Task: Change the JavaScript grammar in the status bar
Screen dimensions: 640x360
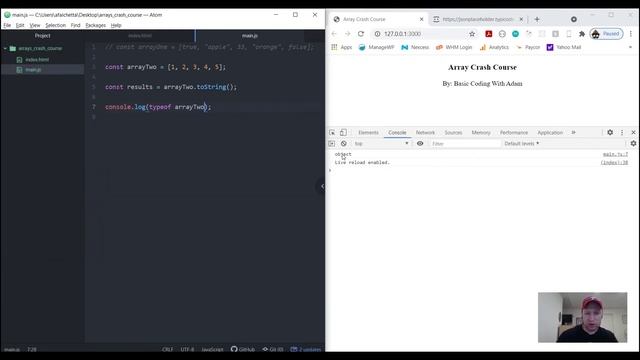Action: [212, 349]
